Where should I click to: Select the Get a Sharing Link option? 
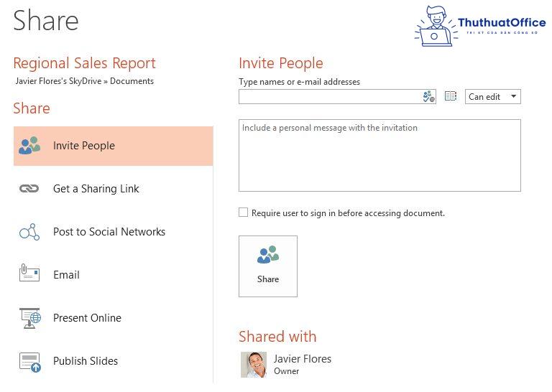96,189
